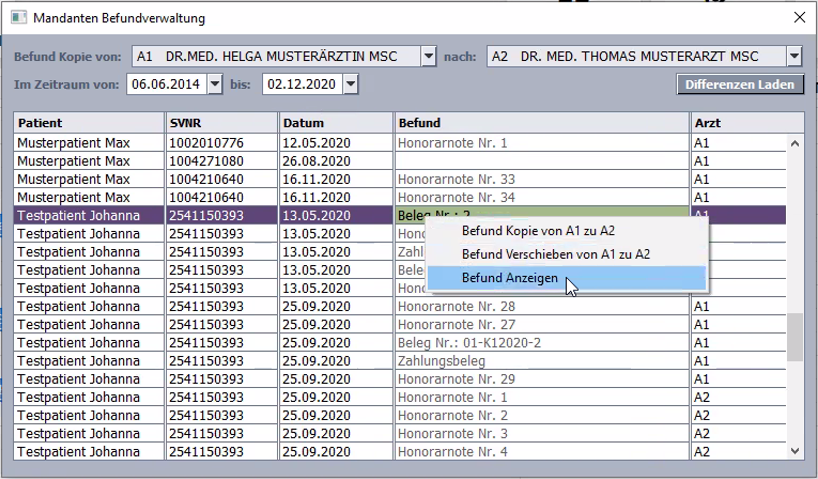Sort by the SVNR column header
This screenshot has width=818, height=479.
222,123
